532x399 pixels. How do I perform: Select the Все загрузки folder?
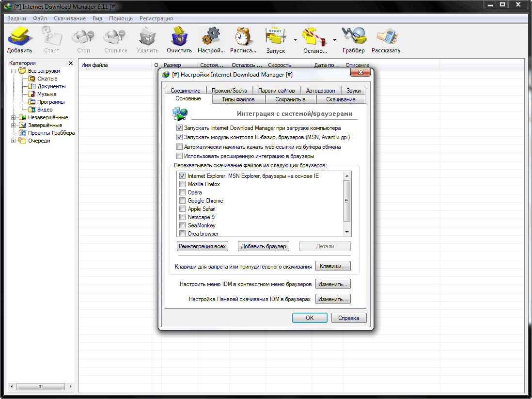click(44, 71)
